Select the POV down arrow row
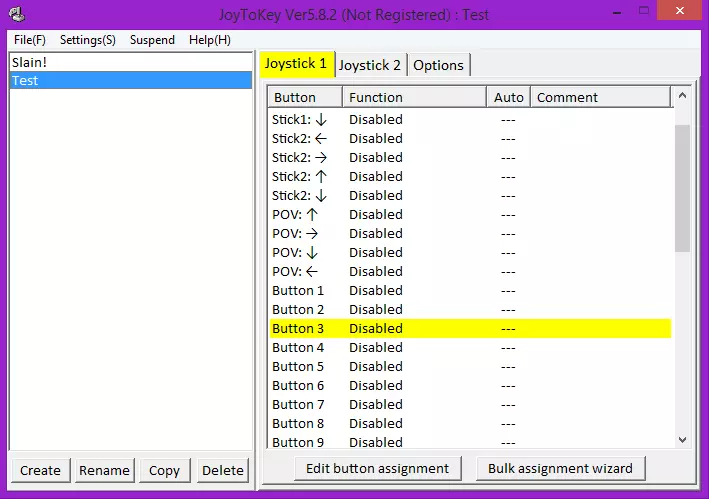 [x=470, y=252]
